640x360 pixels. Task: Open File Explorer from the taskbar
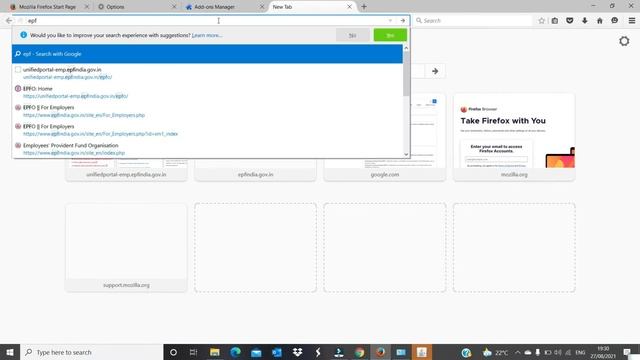[215, 352]
